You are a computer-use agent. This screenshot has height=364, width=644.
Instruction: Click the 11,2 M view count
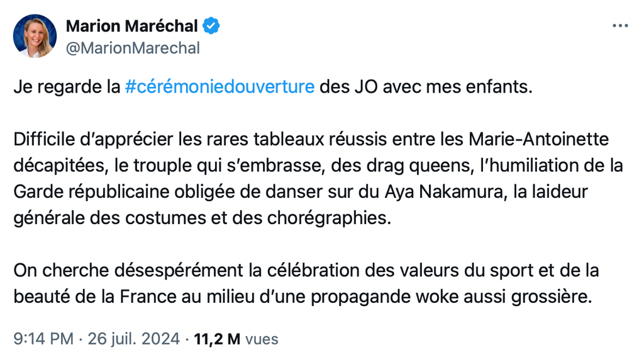point(217,339)
